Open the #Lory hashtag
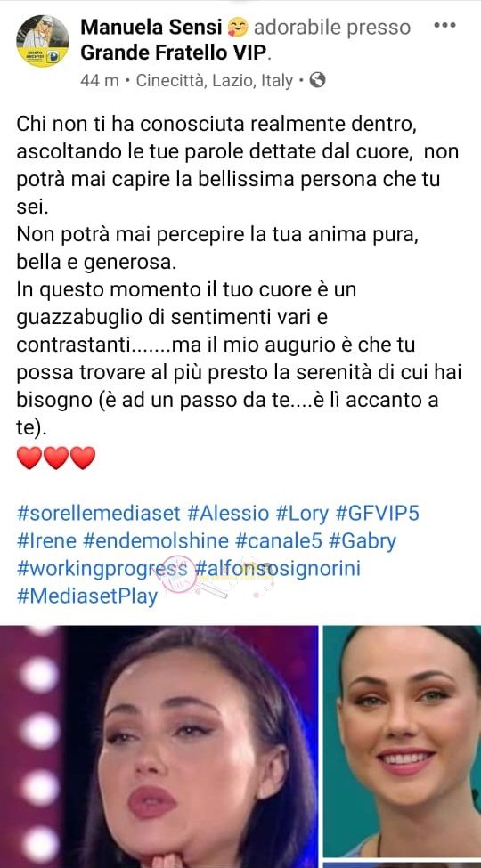Viewport: 481px width, 868px height. [x=302, y=513]
